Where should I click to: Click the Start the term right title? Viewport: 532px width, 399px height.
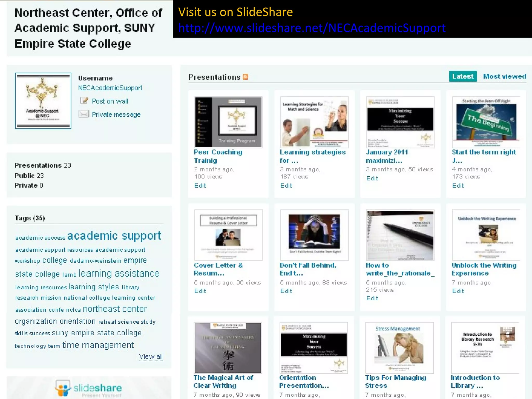tap(484, 156)
